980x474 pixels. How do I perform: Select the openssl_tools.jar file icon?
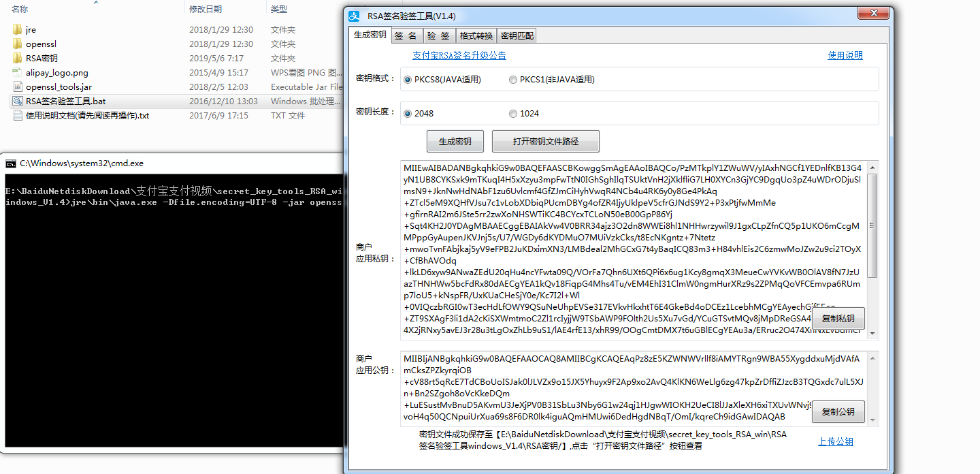pyautogui.click(x=18, y=87)
